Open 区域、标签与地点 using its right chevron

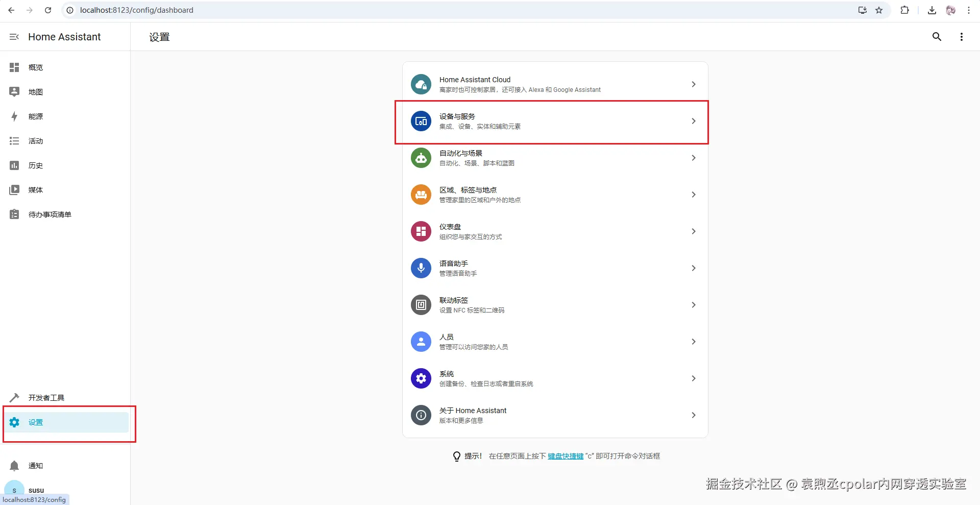pos(693,195)
